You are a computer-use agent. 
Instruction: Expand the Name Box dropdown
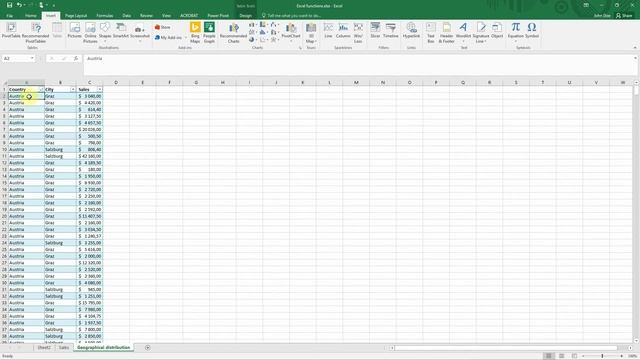coord(32,58)
